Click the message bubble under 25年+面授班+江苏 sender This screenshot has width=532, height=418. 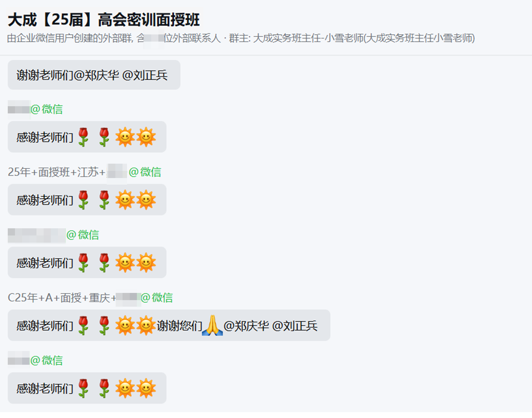coord(87,200)
